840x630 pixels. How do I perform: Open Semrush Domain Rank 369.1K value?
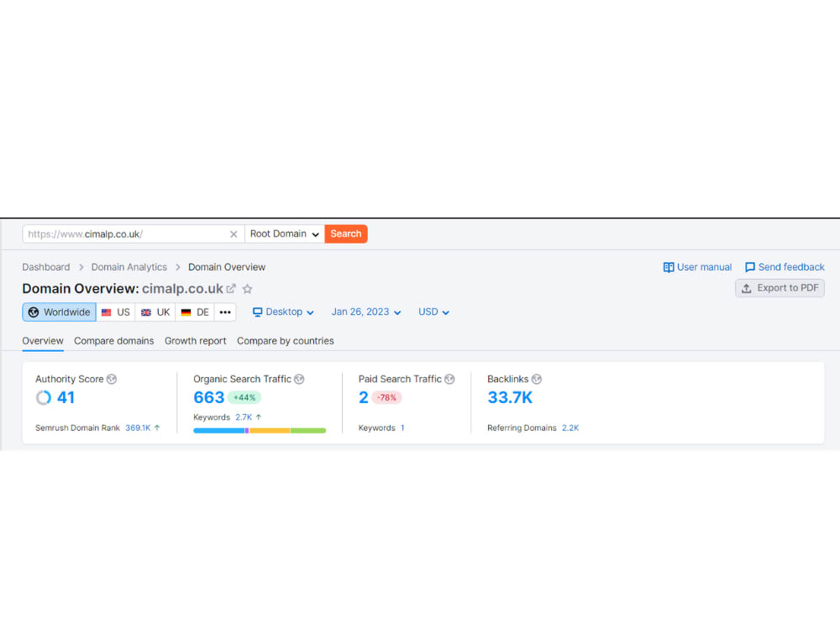139,428
